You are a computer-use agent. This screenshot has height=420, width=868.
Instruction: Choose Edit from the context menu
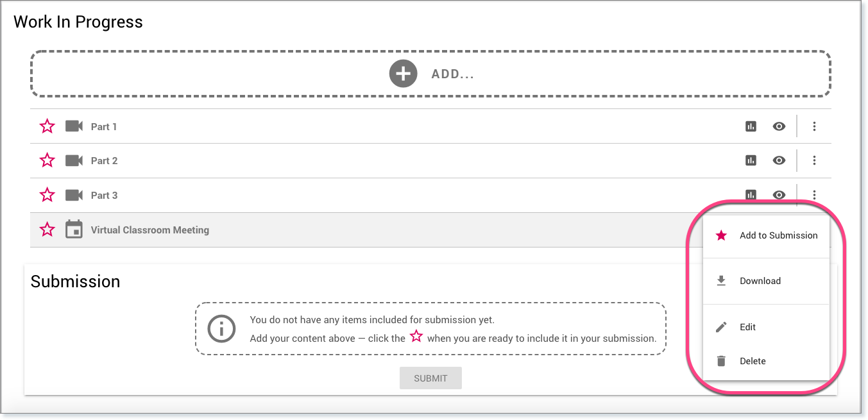[x=747, y=327]
